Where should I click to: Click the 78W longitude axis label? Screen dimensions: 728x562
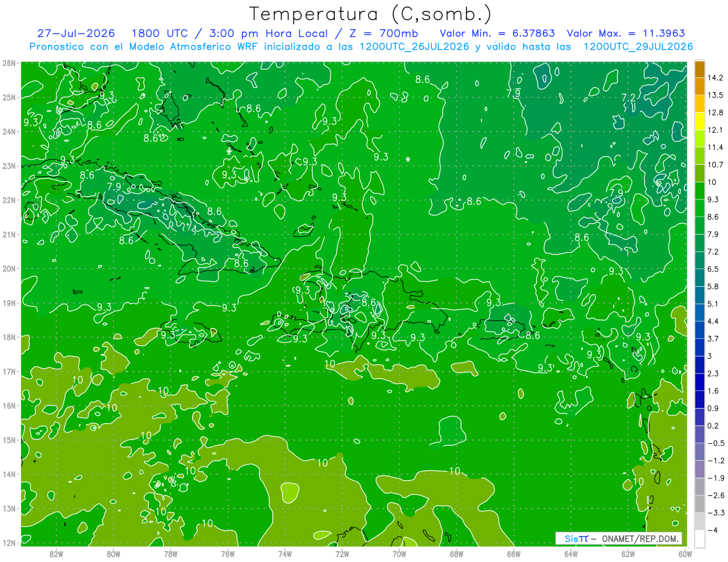click(170, 554)
